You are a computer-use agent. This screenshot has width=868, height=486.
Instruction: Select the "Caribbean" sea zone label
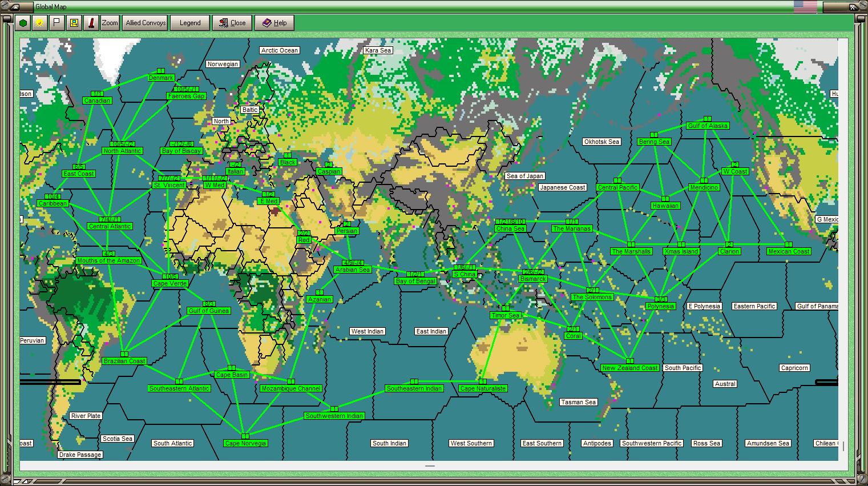click(53, 203)
